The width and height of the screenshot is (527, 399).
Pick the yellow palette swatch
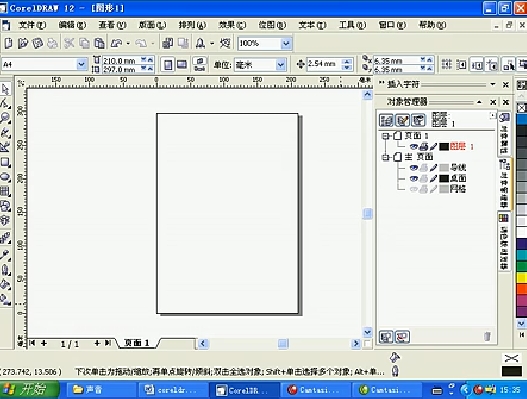pos(521,278)
